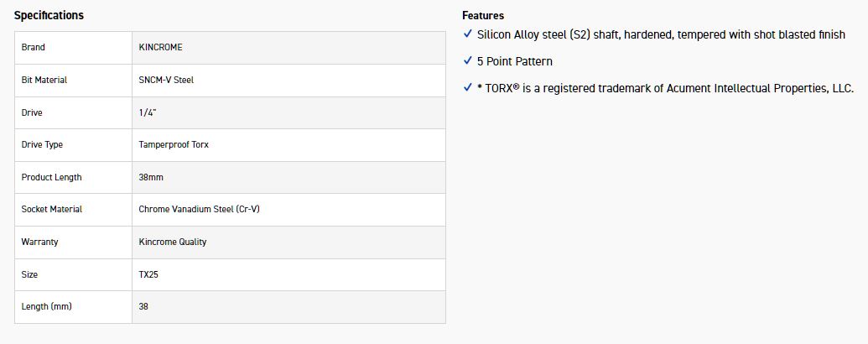This screenshot has width=868, height=344.
Task: Select the SNCM-V Steel value
Action: 167,80
